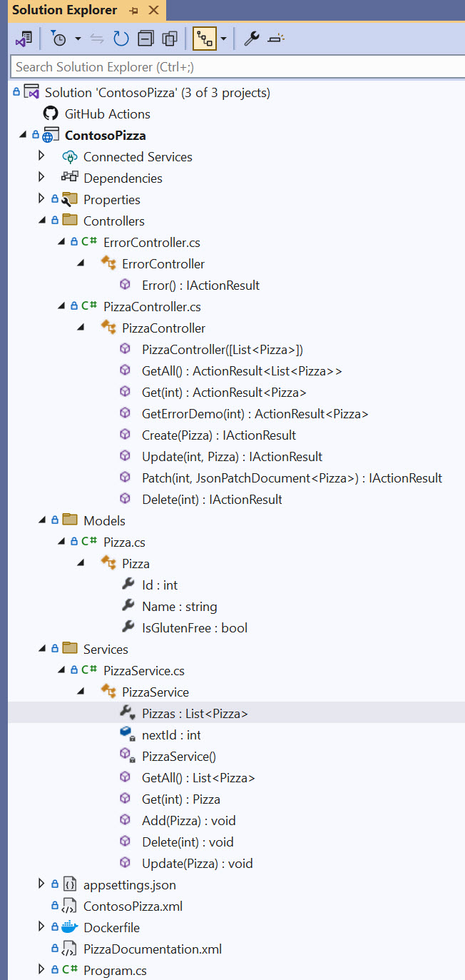Select the Error() : IActionResult method
Image resolution: width=465 pixels, height=980 pixels.
pyautogui.click(x=200, y=285)
